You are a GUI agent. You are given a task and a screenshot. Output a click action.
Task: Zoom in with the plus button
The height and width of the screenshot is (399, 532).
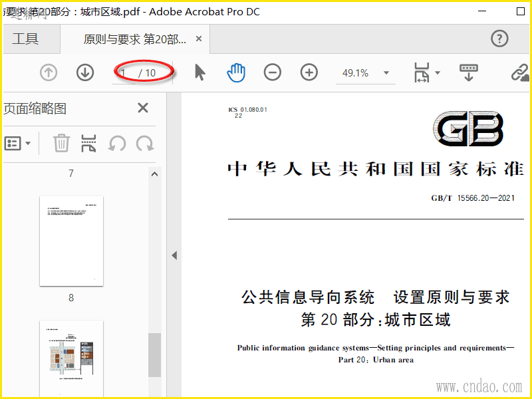(x=309, y=72)
